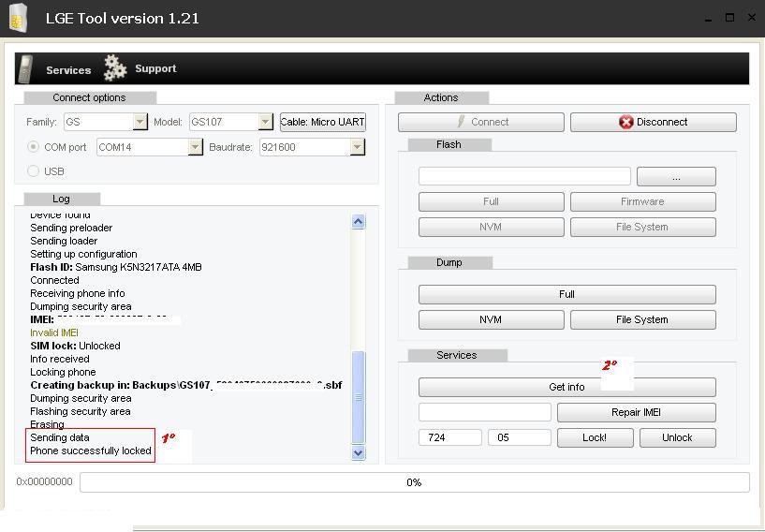This screenshot has width=765, height=532.
Task: Click the SIM card app icon in title bar
Action: (18, 18)
